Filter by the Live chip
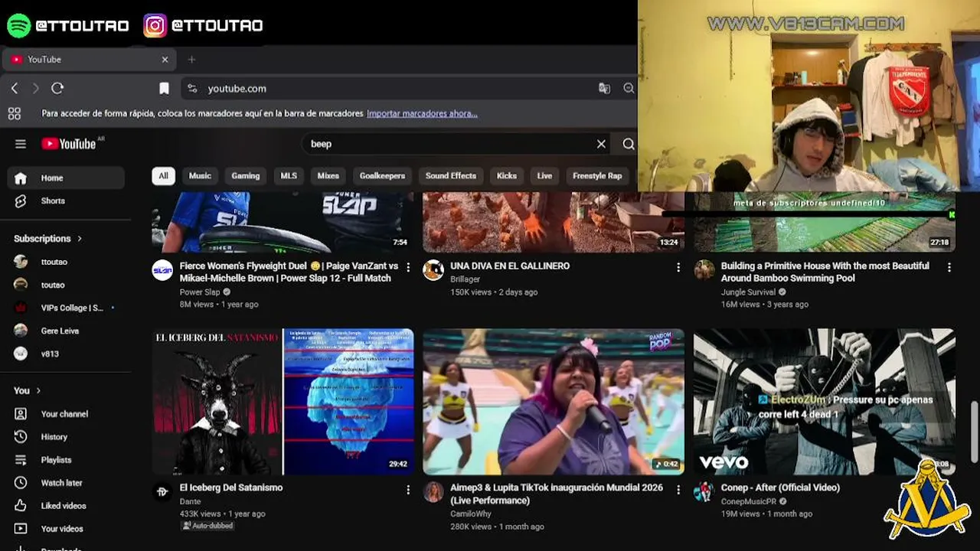The width and height of the screenshot is (980, 551). click(x=544, y=176)
